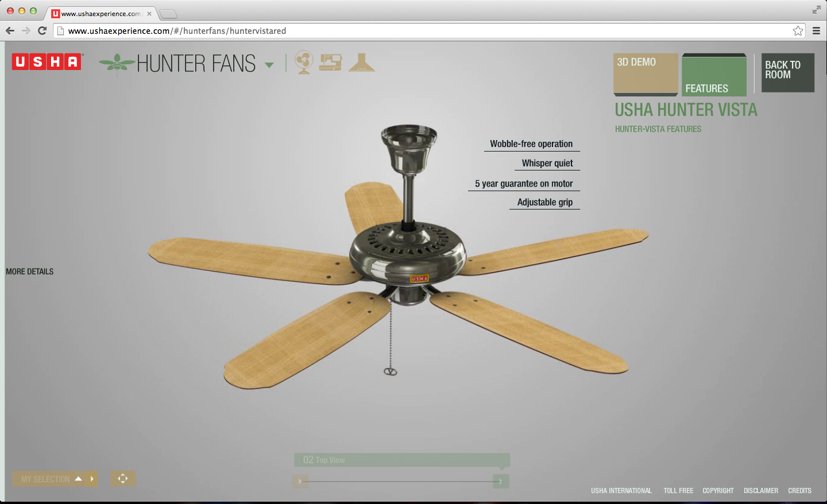Viewport: 827px width, 504px height.
Task: Select the kitchen chimney hood icon
Action: pos(361,62)
